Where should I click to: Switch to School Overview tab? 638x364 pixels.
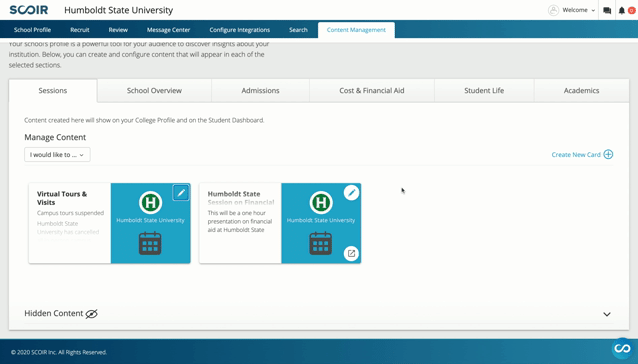154,90
